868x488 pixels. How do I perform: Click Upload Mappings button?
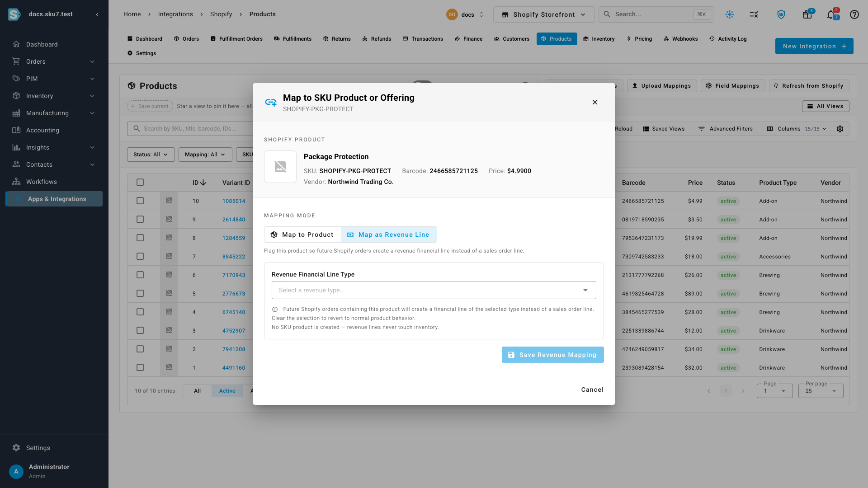(x=662, y=86)
